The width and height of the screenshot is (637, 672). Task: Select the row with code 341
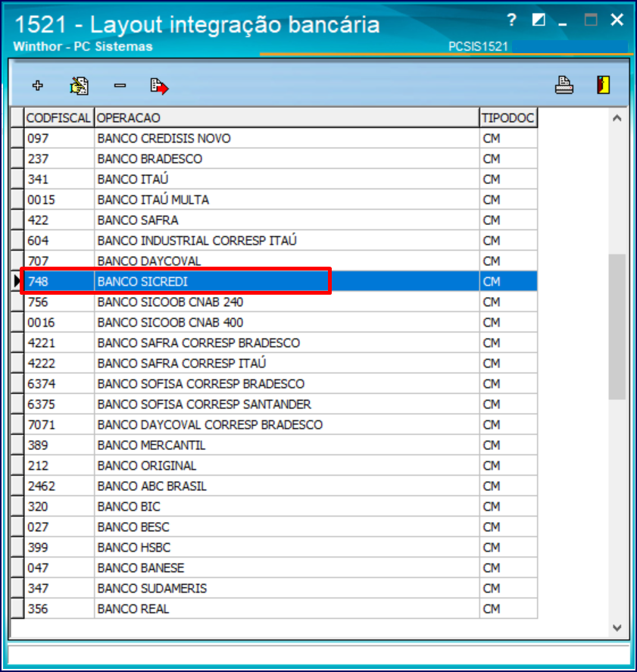pyautogui.click(x=280, y=179)
